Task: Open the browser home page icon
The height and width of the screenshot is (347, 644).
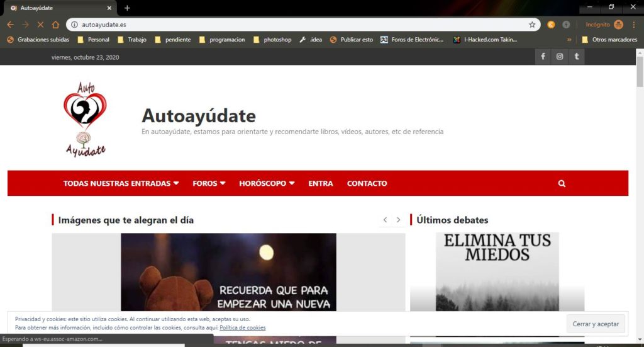Action: [x=55, y=25]
